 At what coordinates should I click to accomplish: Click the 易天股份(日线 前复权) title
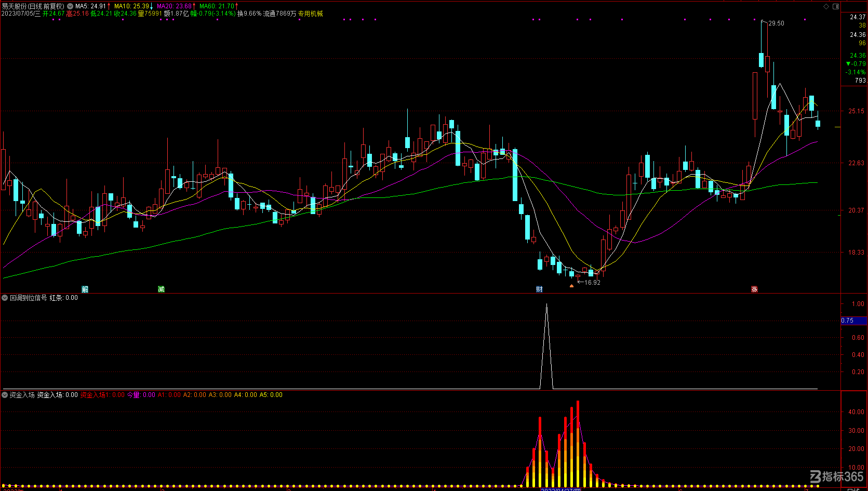point(33,6)
